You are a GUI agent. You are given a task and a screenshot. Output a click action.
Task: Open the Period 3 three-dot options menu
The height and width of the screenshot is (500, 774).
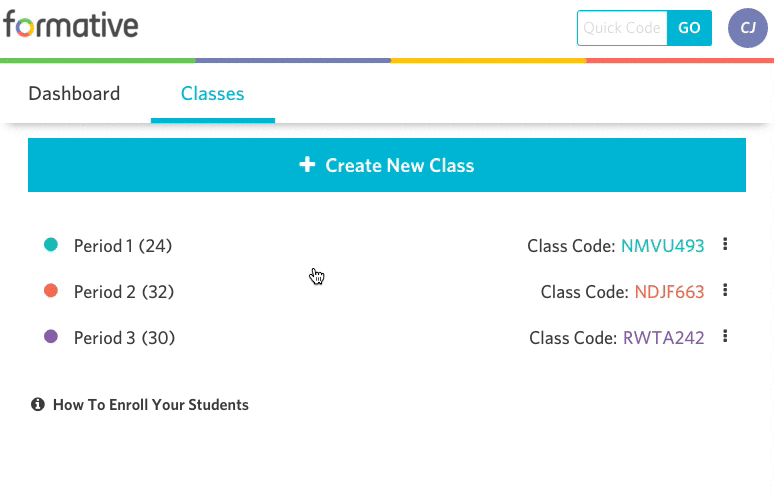pyautogui.click(x=725, y=336)
